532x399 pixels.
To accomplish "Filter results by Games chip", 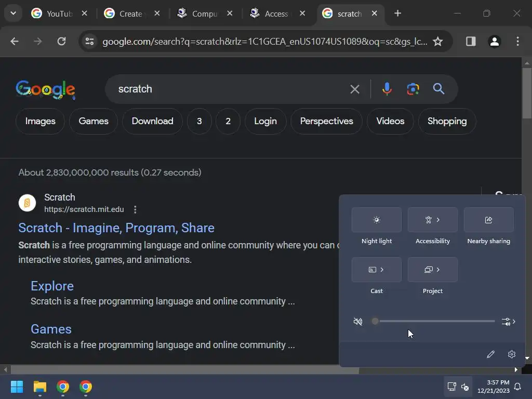I will 94,121.
